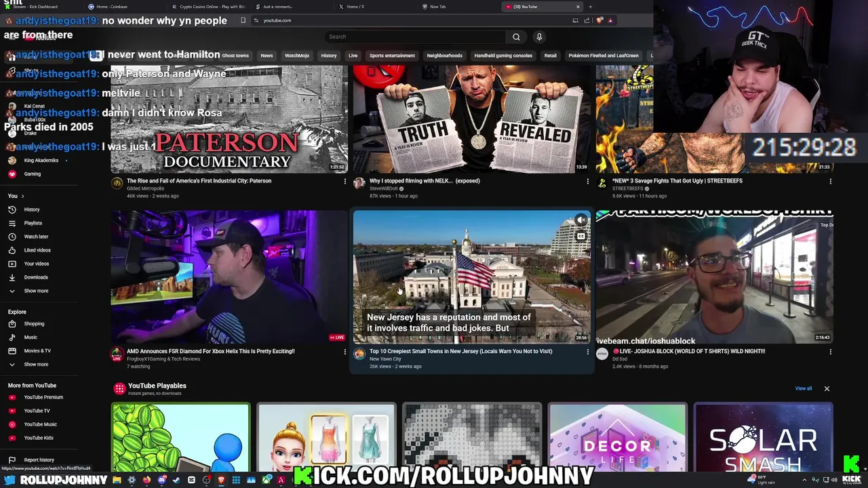Screen dimensions: 868x488
Task: Click the Brave shields icon in address bar
Action: [x=599, y=20]
